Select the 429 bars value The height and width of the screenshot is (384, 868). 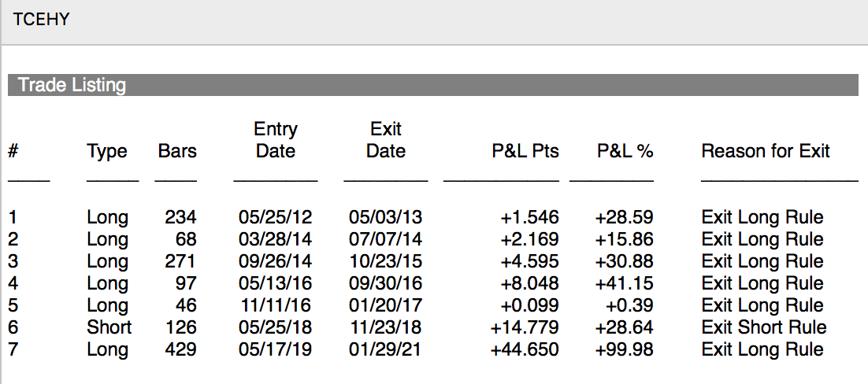point(180,349)
